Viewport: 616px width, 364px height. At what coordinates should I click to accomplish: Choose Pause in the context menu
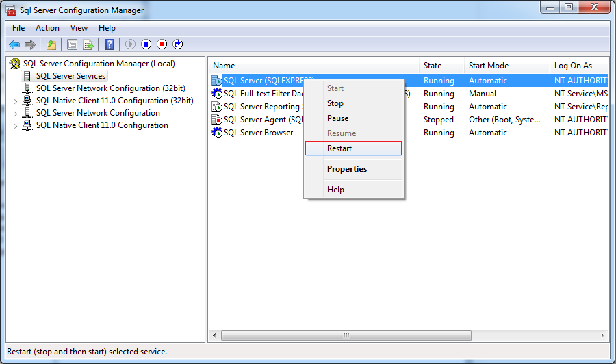click(x=354, y=118)
